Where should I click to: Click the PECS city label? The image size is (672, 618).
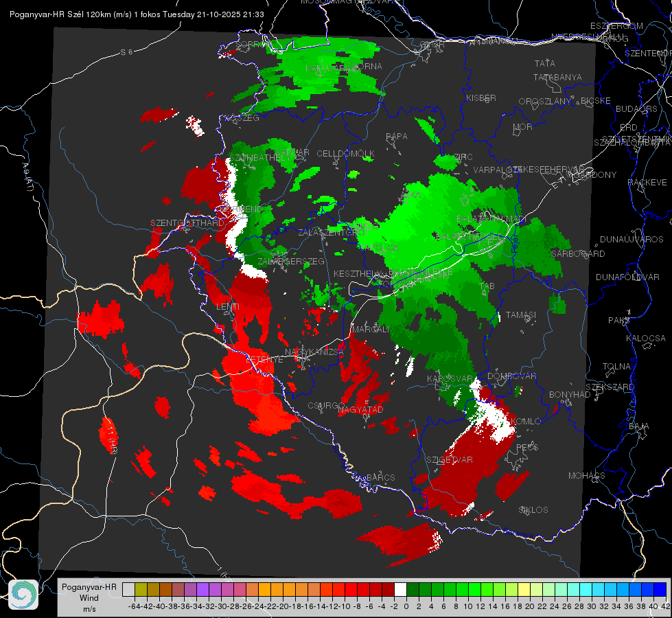click(x=527, y=447)
